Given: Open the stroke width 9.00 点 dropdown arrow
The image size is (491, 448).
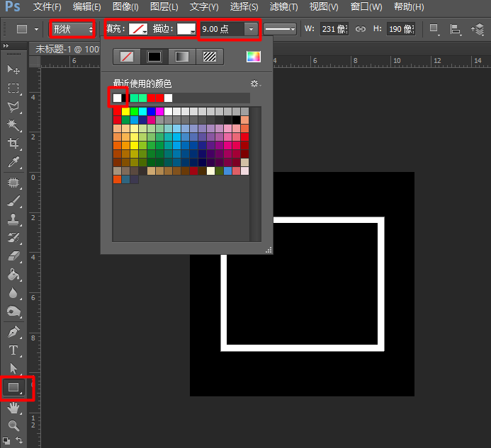Looking at the screenshot, I should (251, 30).
